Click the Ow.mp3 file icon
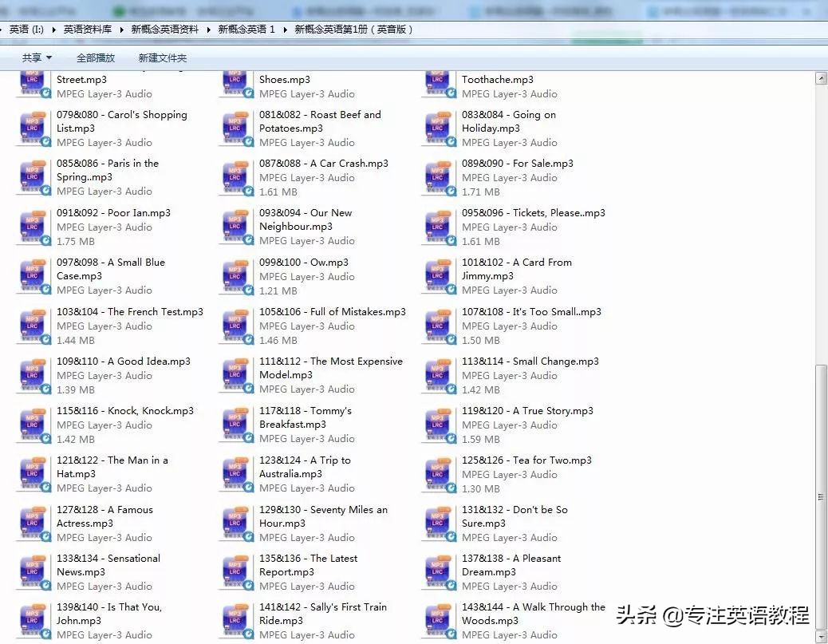The image size is (828, 644). coord(236,276)
